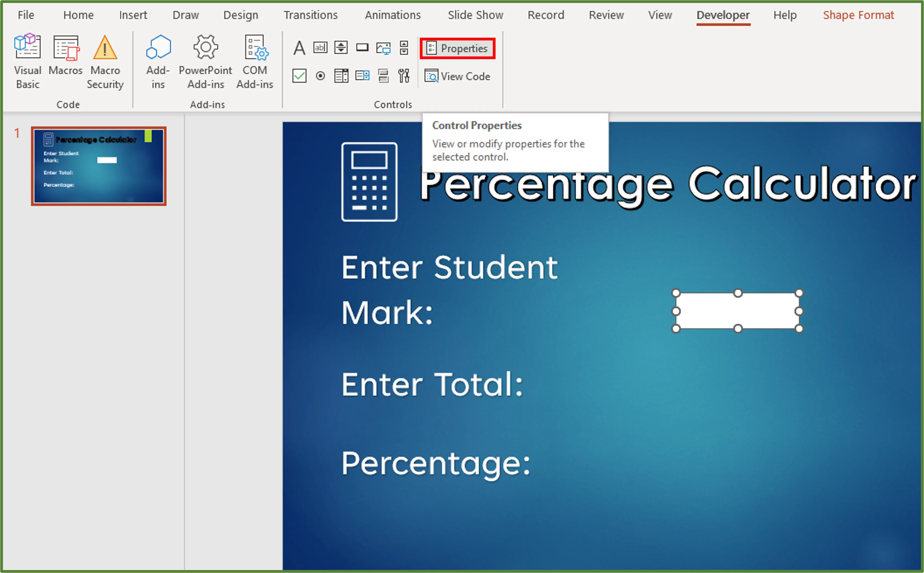Open Control Properties
Image resolution: width=924 pixels, height=573 pixels.
point(457,48)
